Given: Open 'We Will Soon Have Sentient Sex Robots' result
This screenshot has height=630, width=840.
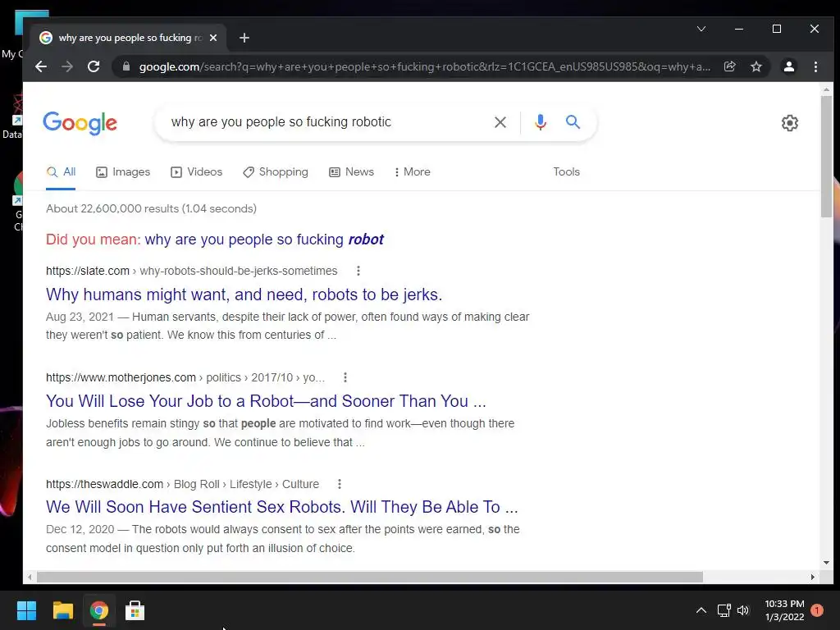Looking at the screenshot, I should pyautogui.click(x=282, y=507).
